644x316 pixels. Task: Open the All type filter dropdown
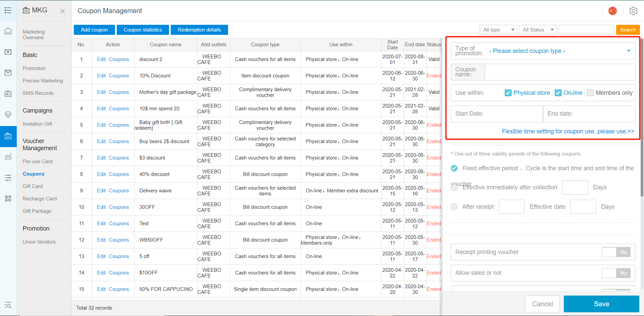pyautogui.click(x=498, y=30)
